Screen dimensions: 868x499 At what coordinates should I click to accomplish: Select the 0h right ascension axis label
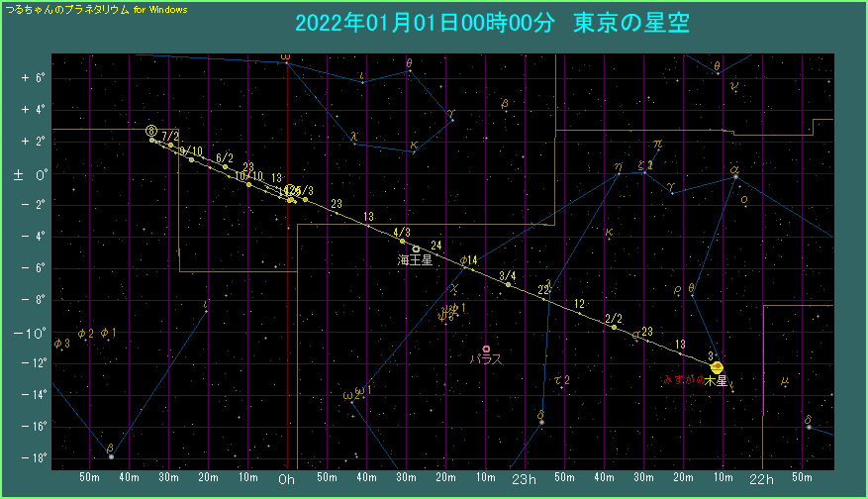[286, 479]
